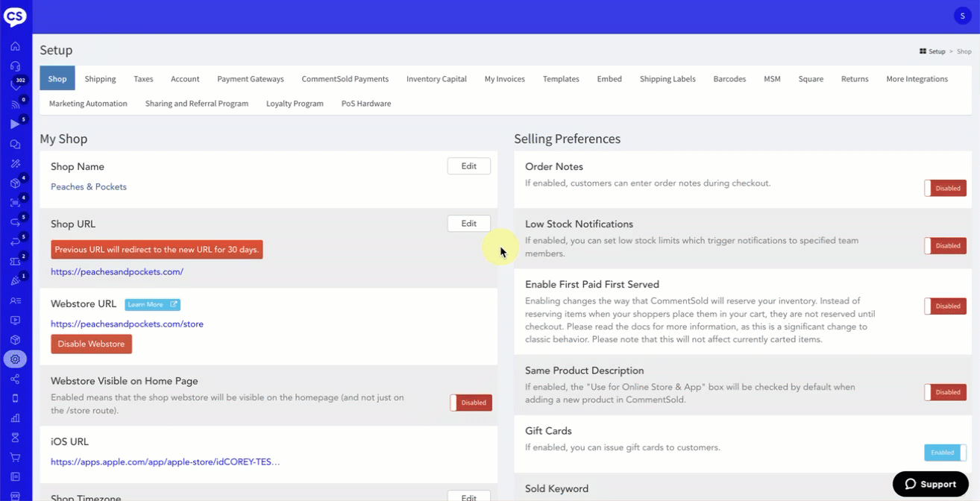The width and height of the screenshot is (980, 501).
Task: Open user account menu avatar "S"
Action: [962, 16]
